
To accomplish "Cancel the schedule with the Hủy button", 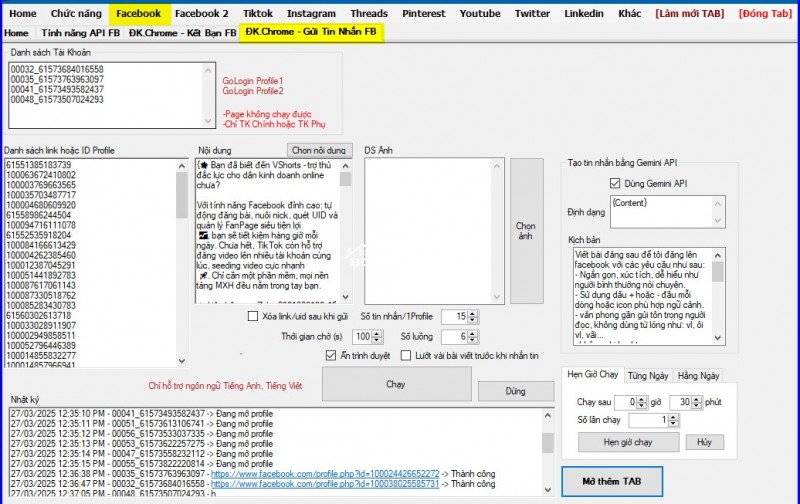I will (x=704, y=442).
